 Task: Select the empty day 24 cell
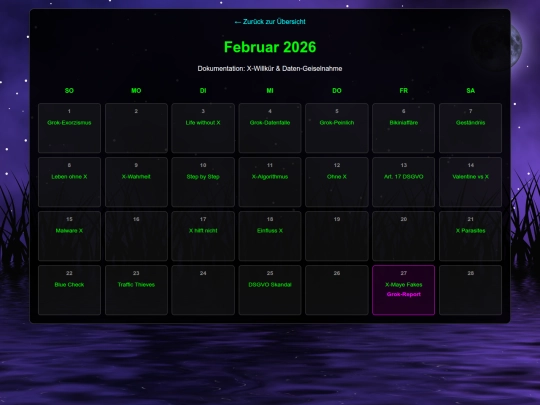203,290
